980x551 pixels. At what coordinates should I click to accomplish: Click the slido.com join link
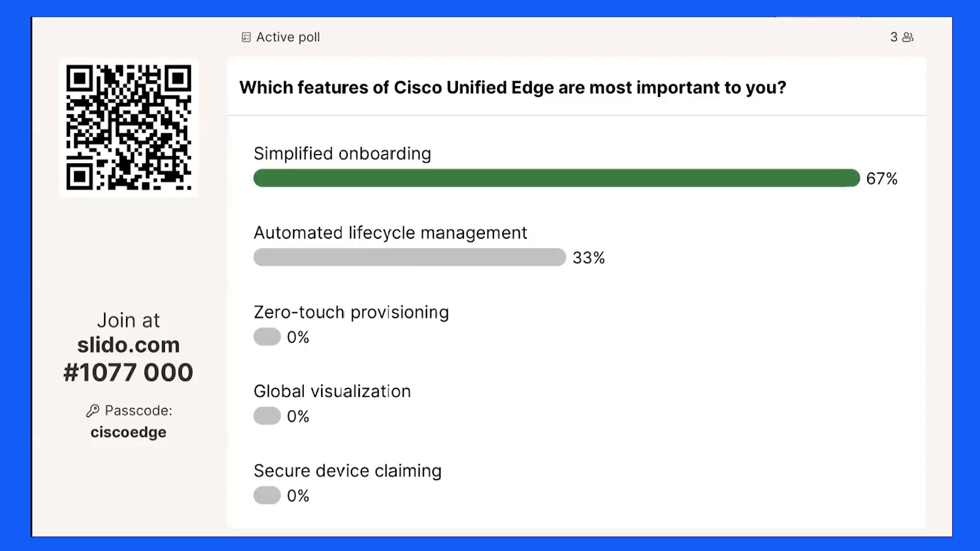129,345
